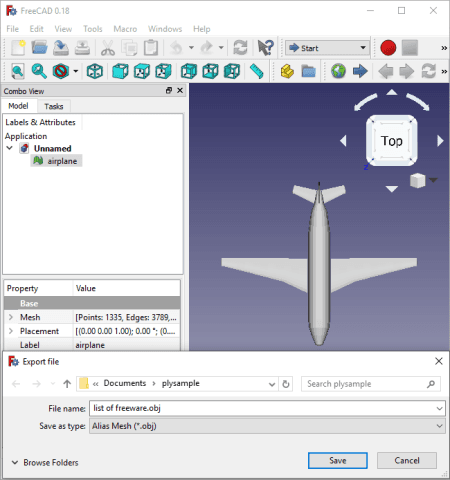Rotate view with cube left arrow
The height and width of the screenshot is (480, 450).
(343, 141)
